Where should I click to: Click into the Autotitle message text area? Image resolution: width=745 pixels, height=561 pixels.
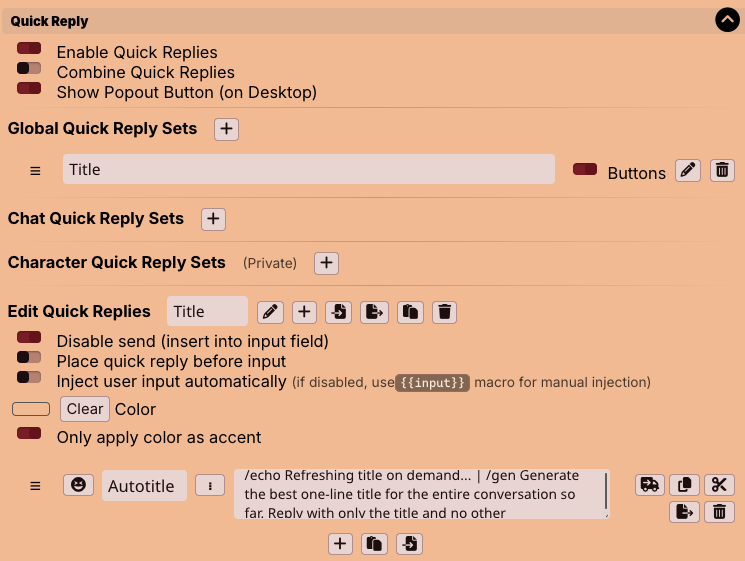pyautogui.click(x=421, y=494)
